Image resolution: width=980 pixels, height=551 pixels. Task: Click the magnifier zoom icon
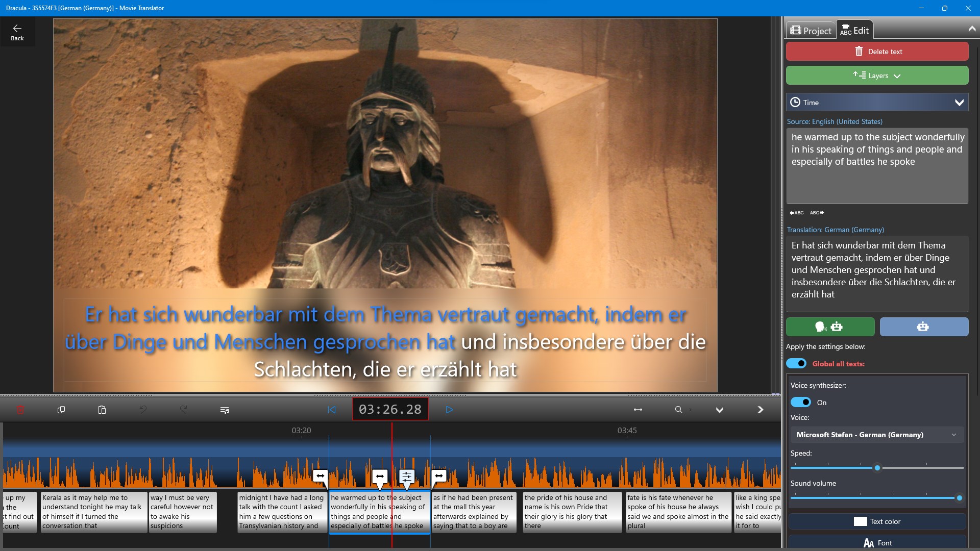[678, 410]
